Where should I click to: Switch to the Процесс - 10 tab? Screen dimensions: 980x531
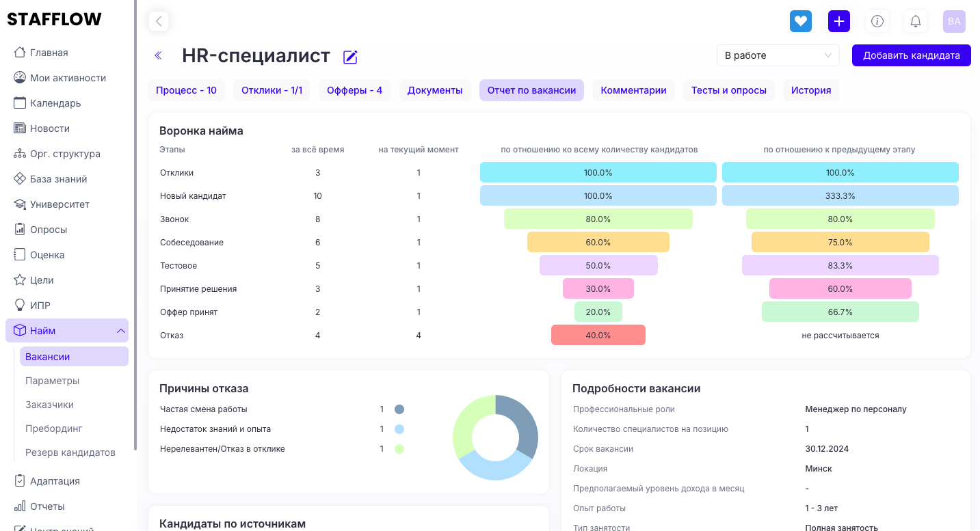186,90
